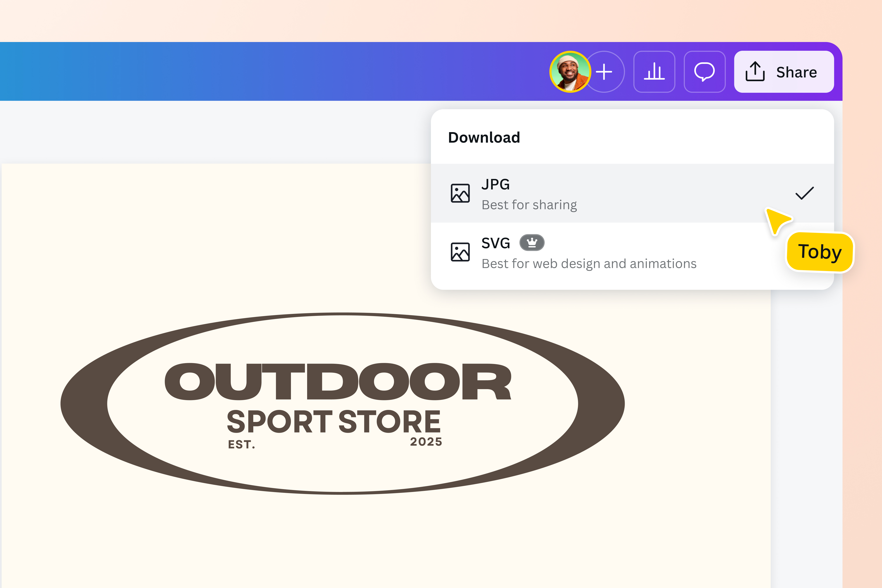
Task: Click the Toby collaborator name tag
Action: point(820,252)
